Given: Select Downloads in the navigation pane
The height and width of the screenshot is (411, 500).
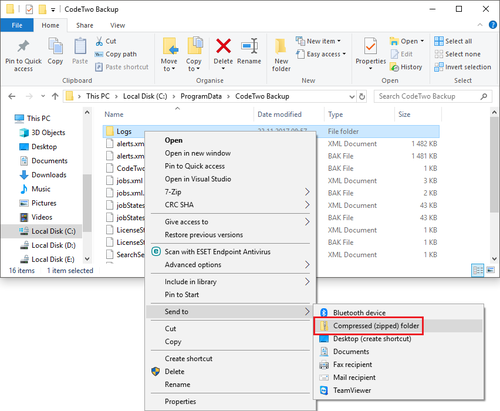Looking at the screenshot, I should point(43,175).
